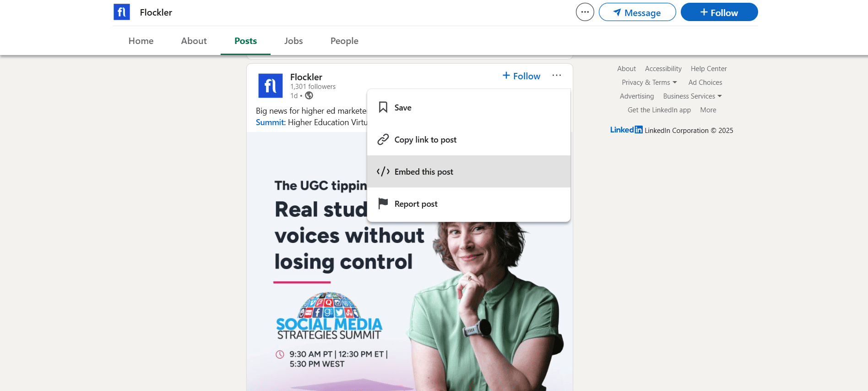Close the post's three-dot options menu
This screenshot has height=391, width=868.
[x=557, y=76]
